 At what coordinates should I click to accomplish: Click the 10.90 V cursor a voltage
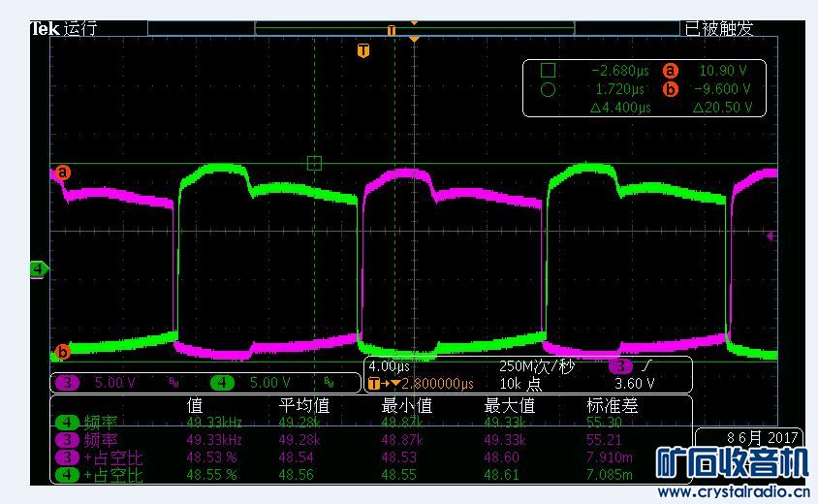[722, 71]
